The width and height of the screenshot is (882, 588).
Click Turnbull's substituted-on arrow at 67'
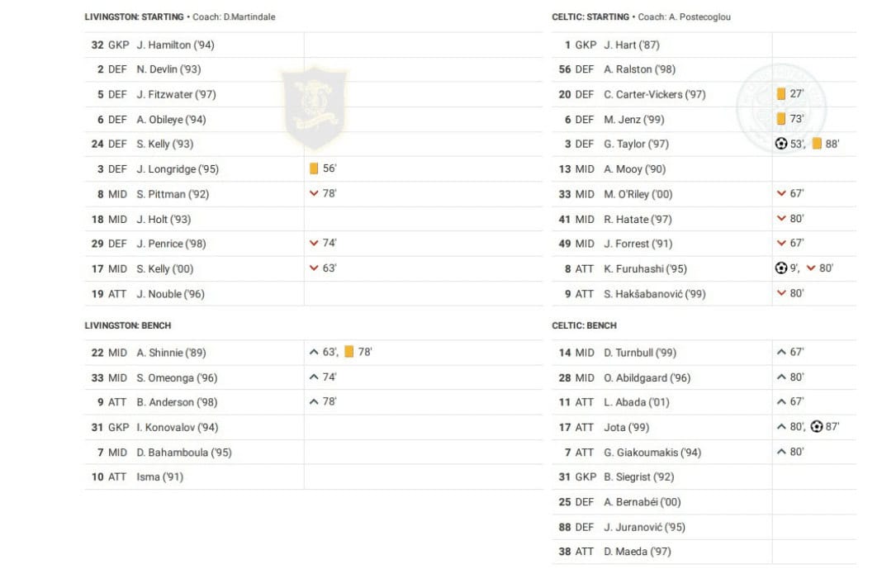[781, 353]
